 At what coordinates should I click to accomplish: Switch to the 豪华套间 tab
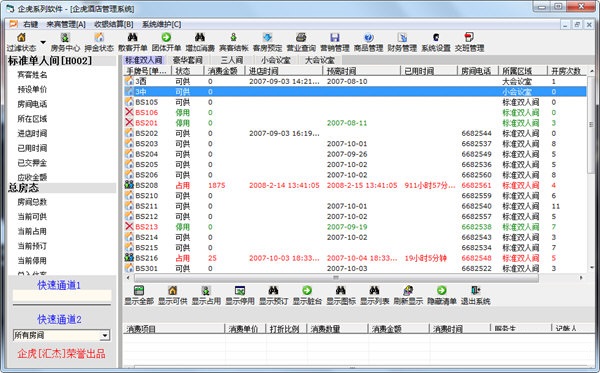click(188, 60)
